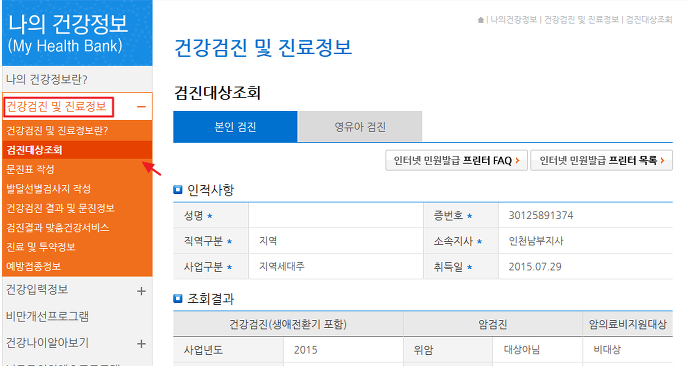Image resolution: width=690 pixels, height=366 pixels.
Task: Click the home icon in breadcrumb
Action: click(481, 20)
